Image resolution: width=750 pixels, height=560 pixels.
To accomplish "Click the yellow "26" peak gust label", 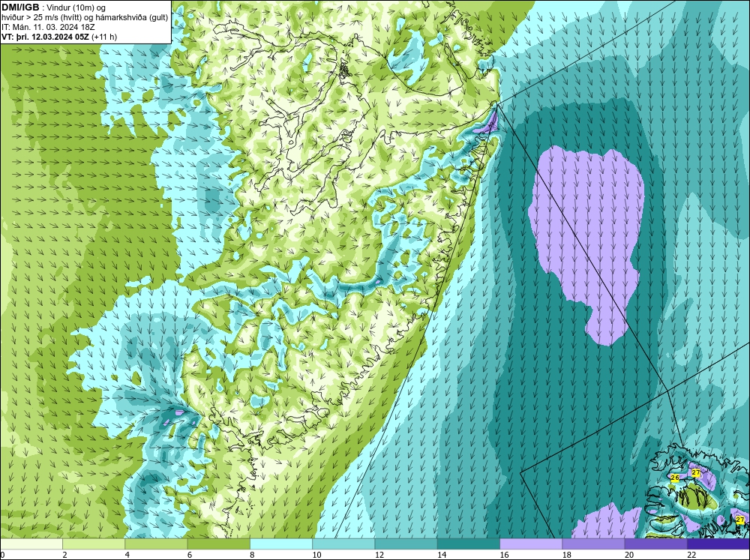I will pyautogui.click(x=675, y=478).
